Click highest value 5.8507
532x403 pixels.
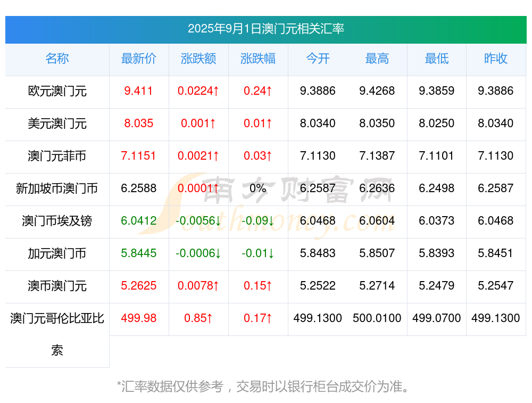click(x=377, y=253)
